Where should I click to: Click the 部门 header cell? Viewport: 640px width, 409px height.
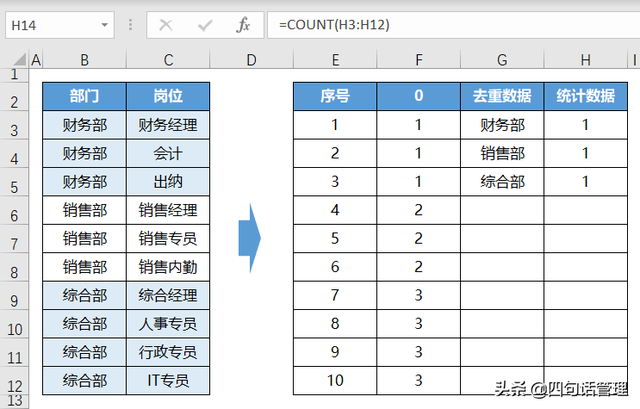[x=84, y=96]
